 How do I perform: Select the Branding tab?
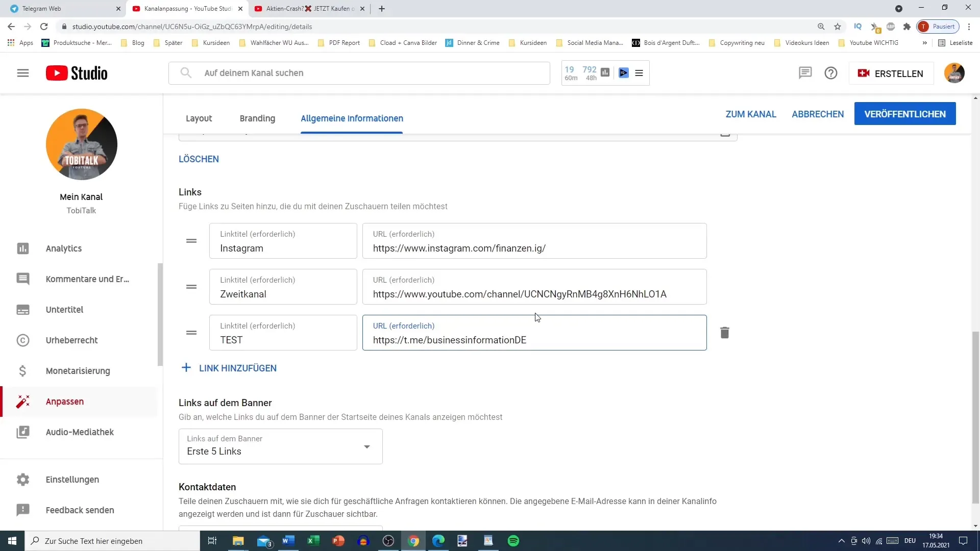258,118
